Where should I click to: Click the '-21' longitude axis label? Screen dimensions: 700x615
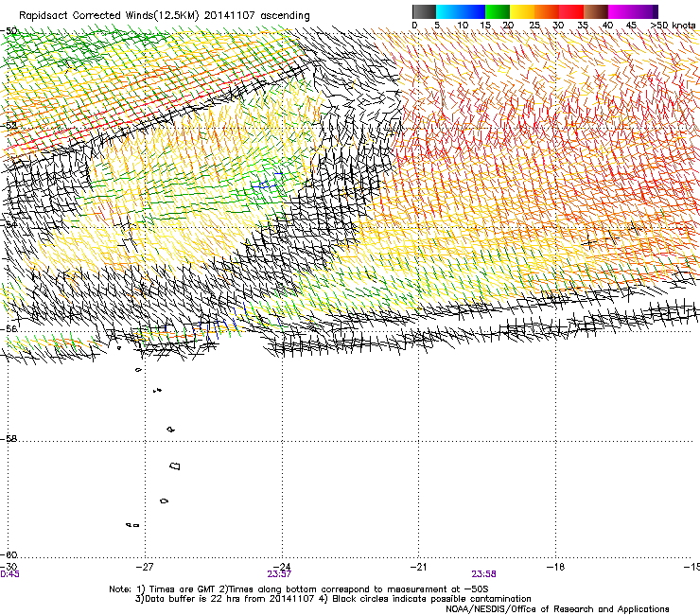click(418, 567)
